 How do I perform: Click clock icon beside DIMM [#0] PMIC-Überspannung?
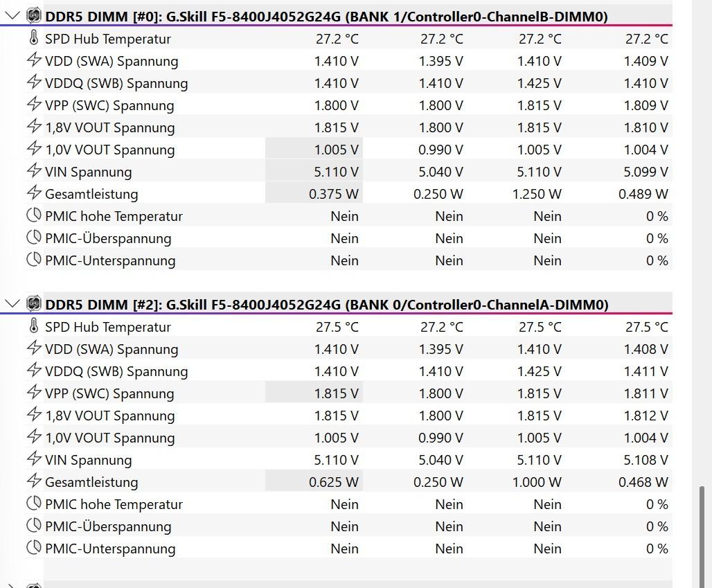34,238
